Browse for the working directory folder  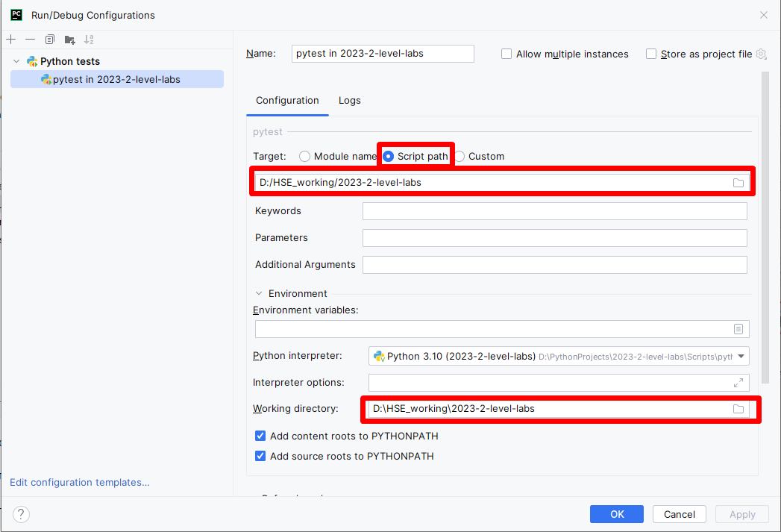[x=738, y=409]
